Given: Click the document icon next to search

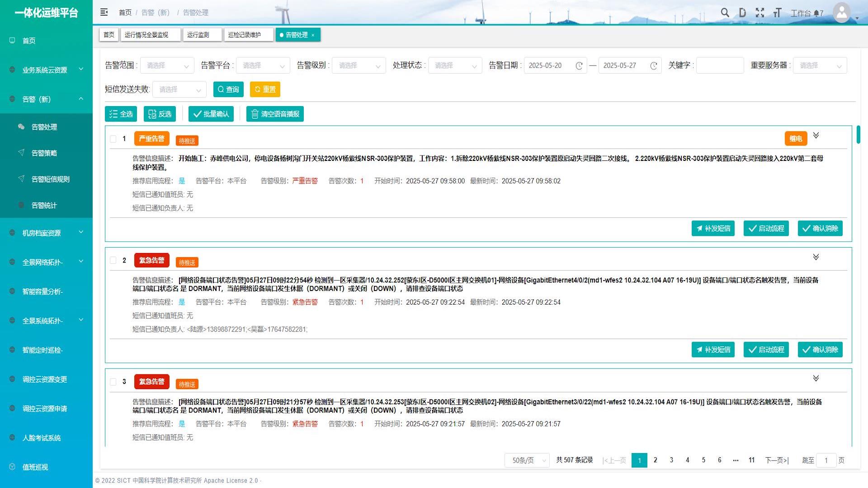Looking at the screenshot, I should 742,13.
